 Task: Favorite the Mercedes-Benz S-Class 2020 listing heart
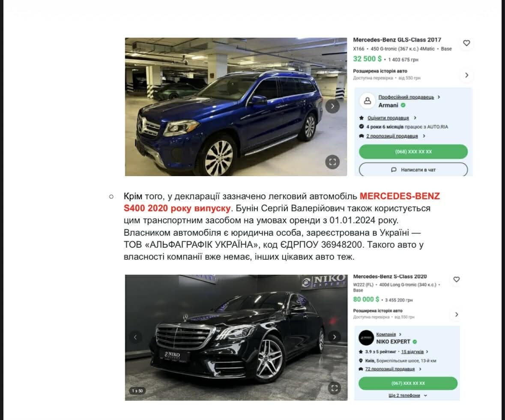tap(456, 279)
